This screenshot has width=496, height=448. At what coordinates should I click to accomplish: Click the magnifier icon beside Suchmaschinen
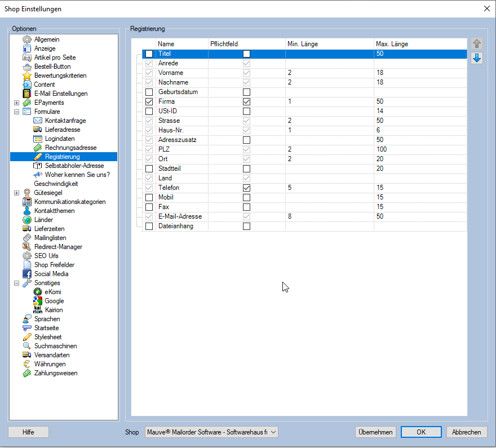tap(26, 346)
